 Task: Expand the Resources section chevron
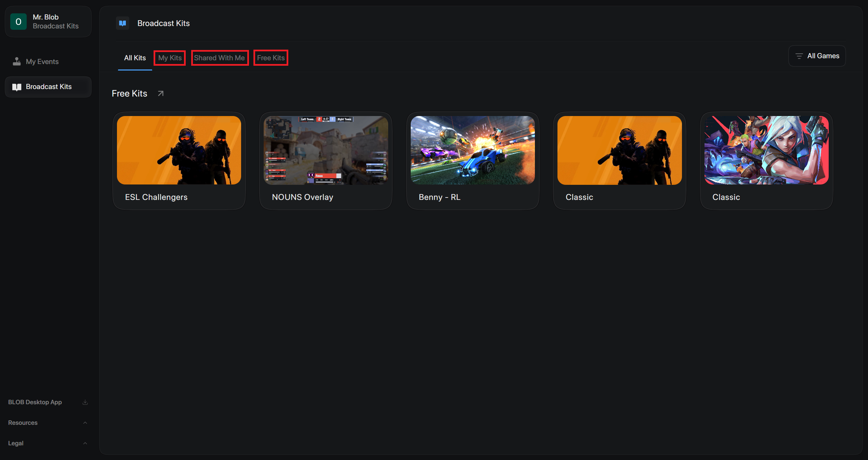[x=85, y=423]
